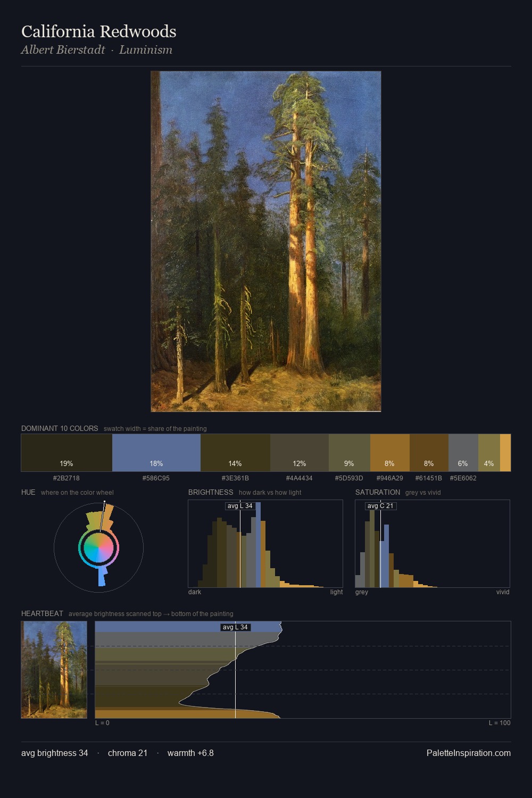Select the hex label #4A4434
Image resolution: width=532 pixels, height=798 pixels.
click(x=299, y=478)
